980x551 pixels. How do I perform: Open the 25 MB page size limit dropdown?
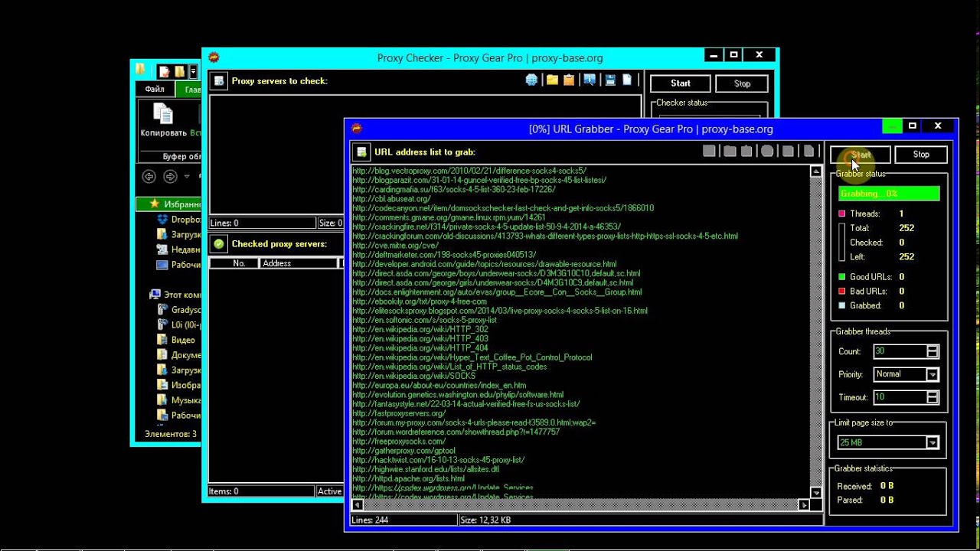pyautogui.click(x=932, y=442)
